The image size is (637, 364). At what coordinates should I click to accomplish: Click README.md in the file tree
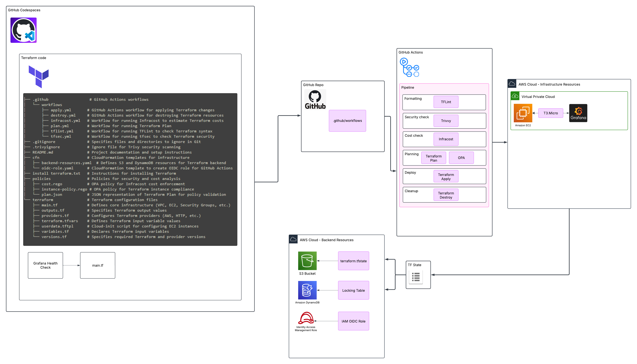[x=43, y=152]
